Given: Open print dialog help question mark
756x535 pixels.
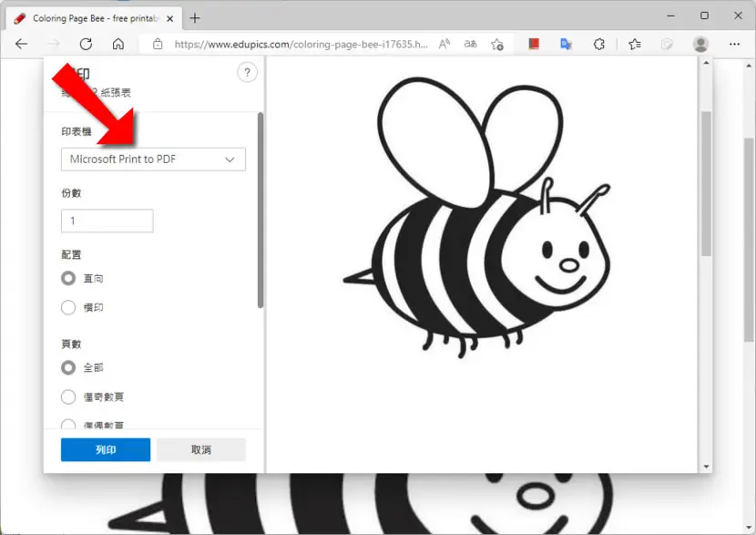Looking at the screenshot, I should pos(247,72).
